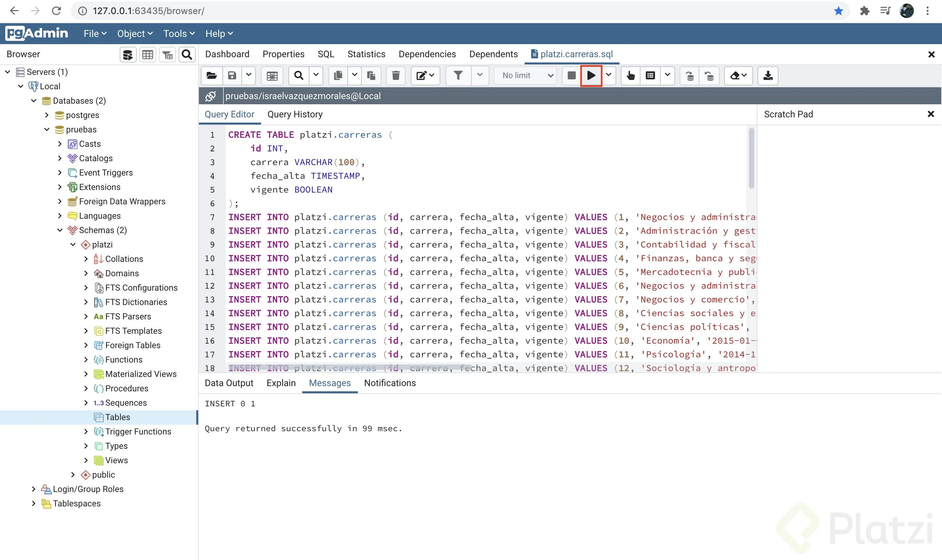
Task: Click the Filter funnel icon
Action: click(x=458, y=76)
